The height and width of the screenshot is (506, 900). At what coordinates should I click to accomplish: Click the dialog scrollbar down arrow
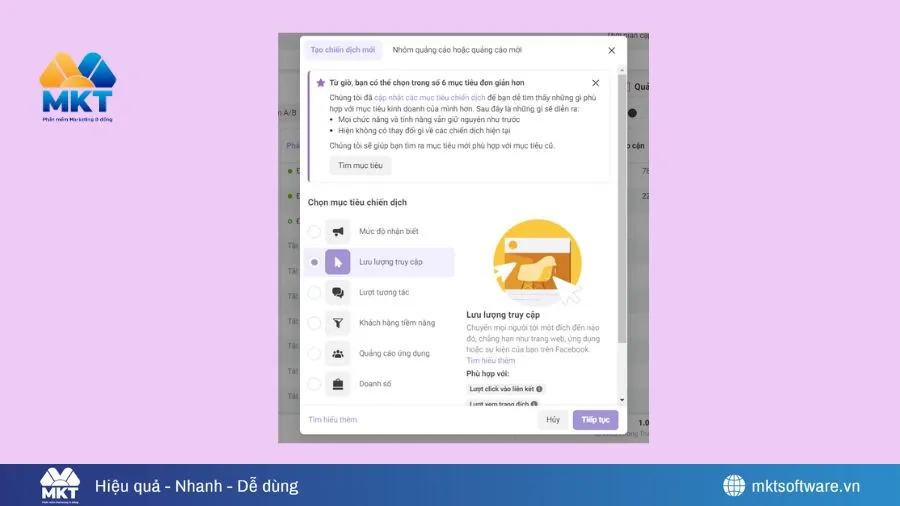pyautogui.click(x=622, y=400)
